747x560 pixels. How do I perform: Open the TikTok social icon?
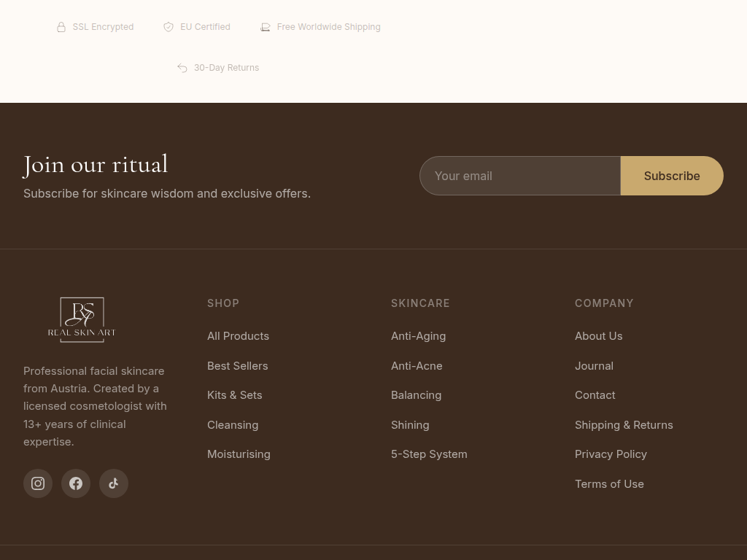[x=114, y=483]
